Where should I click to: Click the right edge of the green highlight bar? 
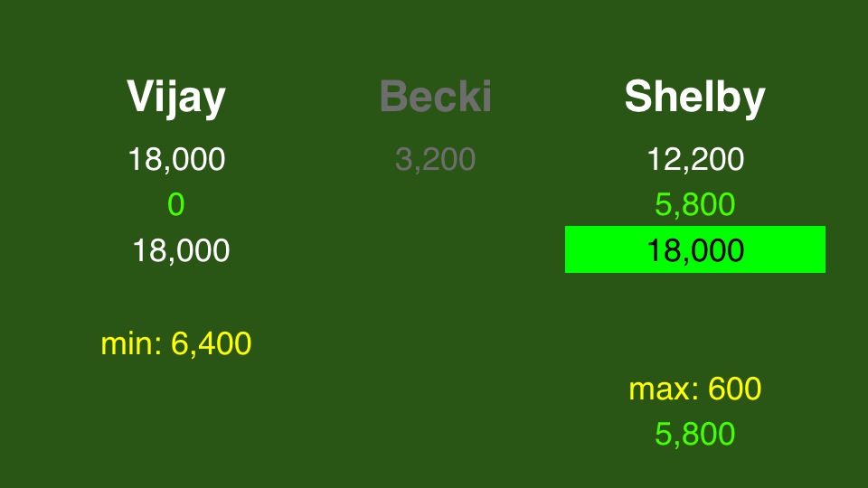(x=823, y=249)
